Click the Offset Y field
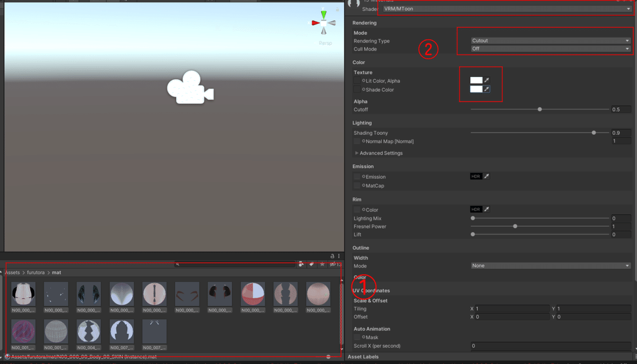637x364 pixels. point(595,317)
